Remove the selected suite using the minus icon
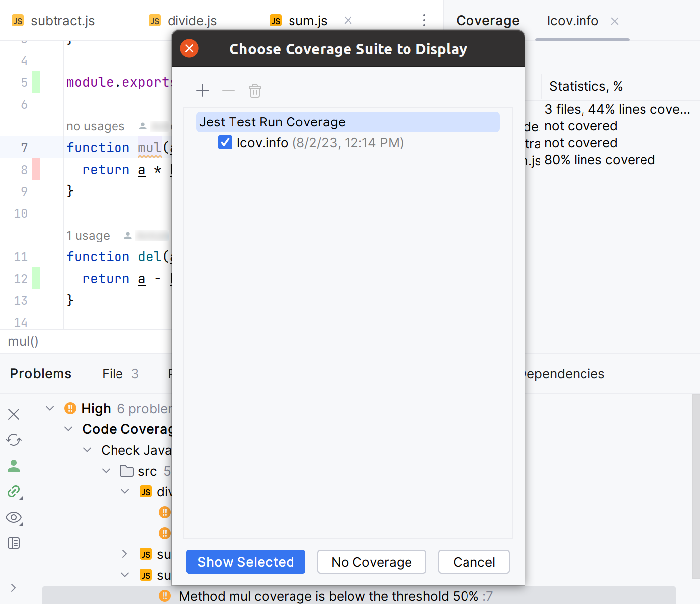Screen dimensions: 700x604 (x=229, y=91)
